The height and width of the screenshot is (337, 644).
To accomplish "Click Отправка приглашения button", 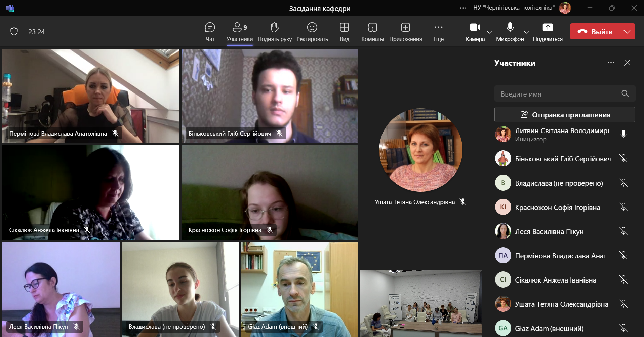I will point(565,115).
